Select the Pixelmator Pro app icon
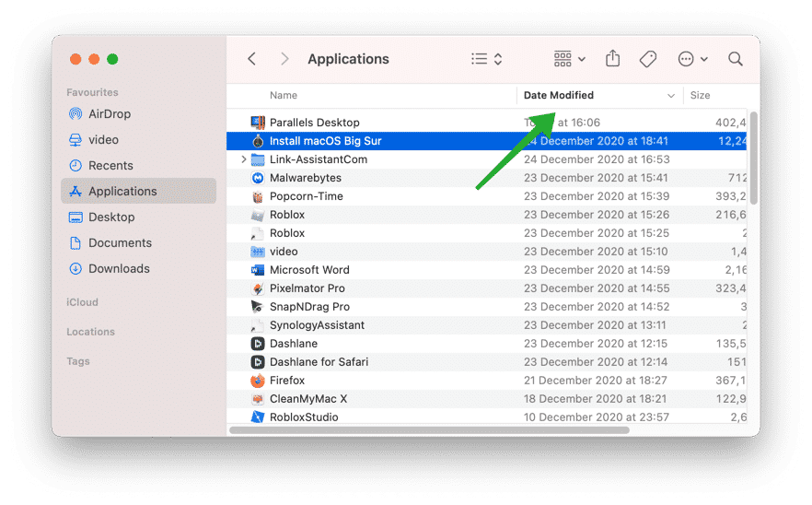The image size is (812, 505). pos(258,288)
